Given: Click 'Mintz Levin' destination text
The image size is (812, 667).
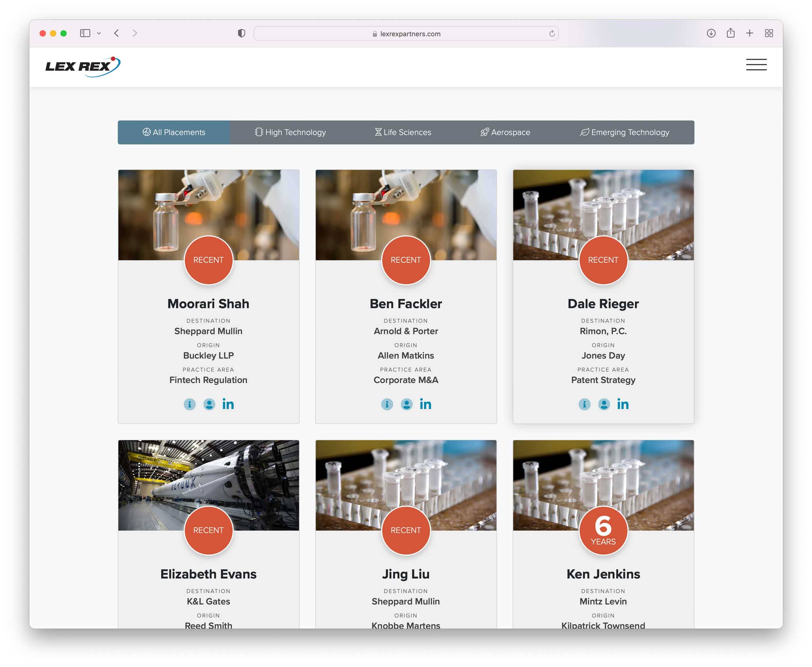Looking at the screenshot, I should coord(603,601).
